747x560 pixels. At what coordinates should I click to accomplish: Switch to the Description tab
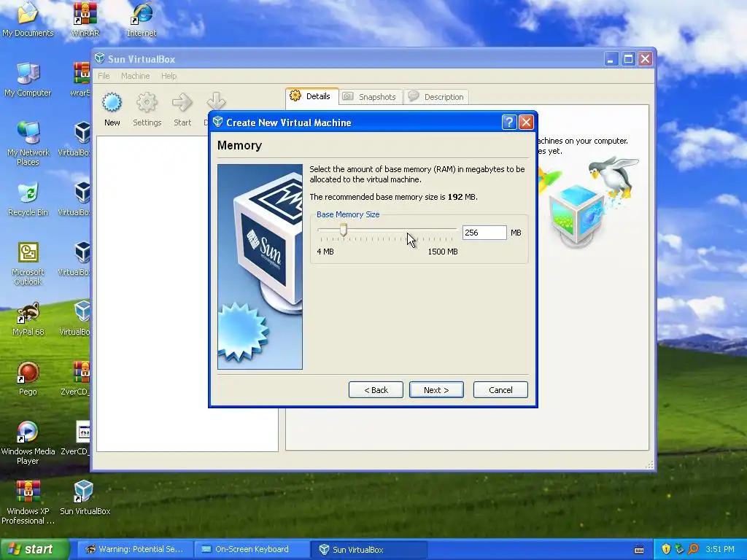pos(436,97)
